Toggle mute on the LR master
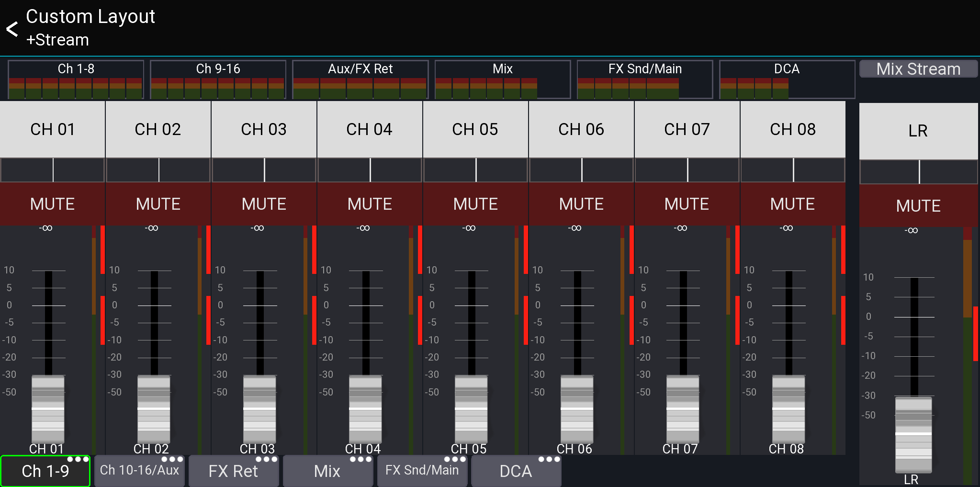Screen dimensions: 980x487 918,205
